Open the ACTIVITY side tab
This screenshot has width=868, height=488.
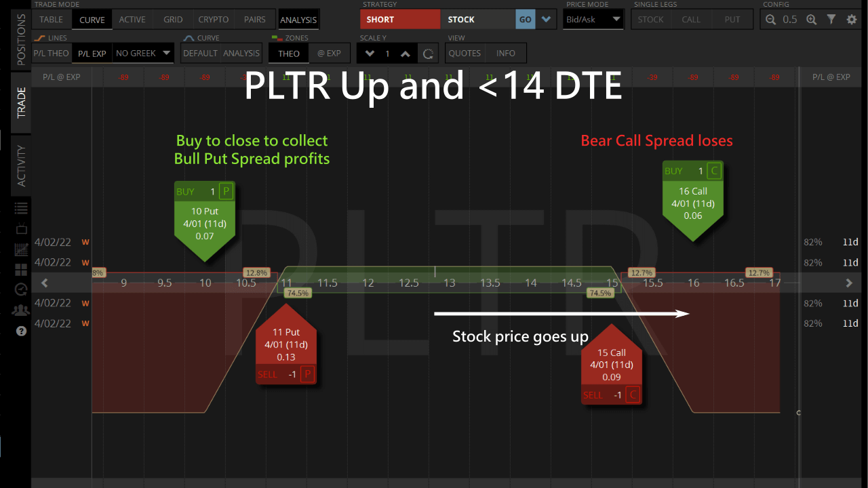21,165
